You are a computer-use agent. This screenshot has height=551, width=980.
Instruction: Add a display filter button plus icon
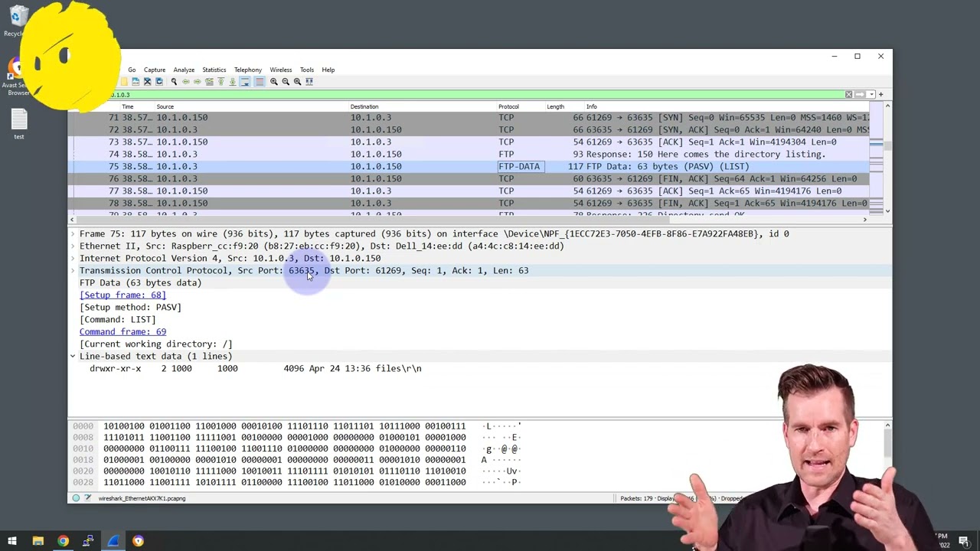pos(880,95)
